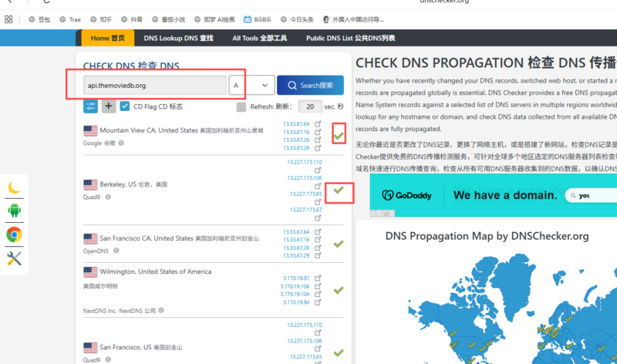Viewport: 617px width, 364px height.
Task: Open the Android app icon in left sidebar
Action: click(14, 211)
